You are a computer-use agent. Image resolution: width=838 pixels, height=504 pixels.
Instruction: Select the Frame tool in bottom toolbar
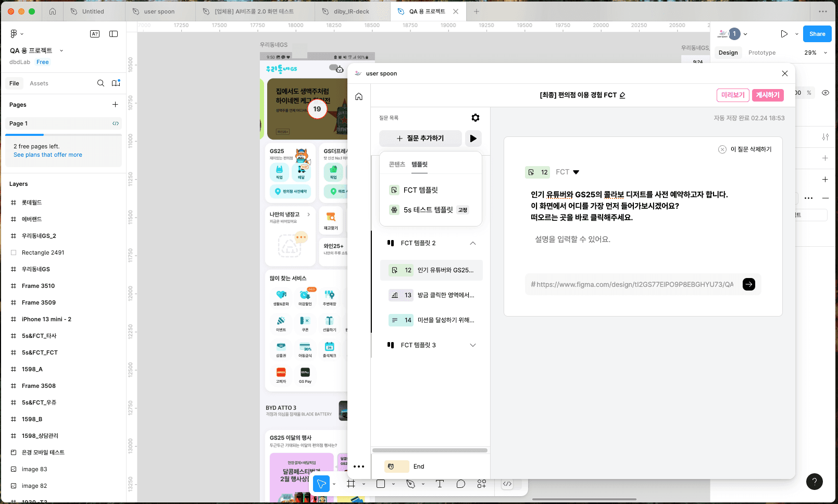[351, 484]
